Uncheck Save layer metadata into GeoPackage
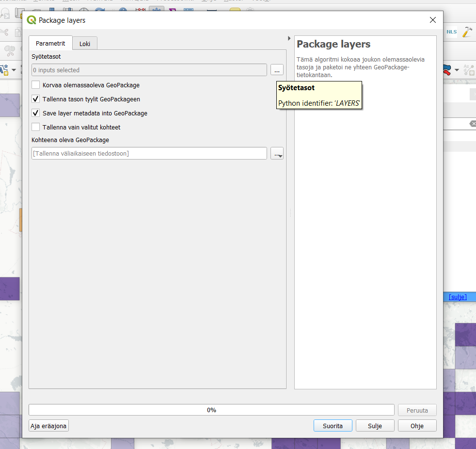This screenshot has height=449, width=476. point(36,113)
